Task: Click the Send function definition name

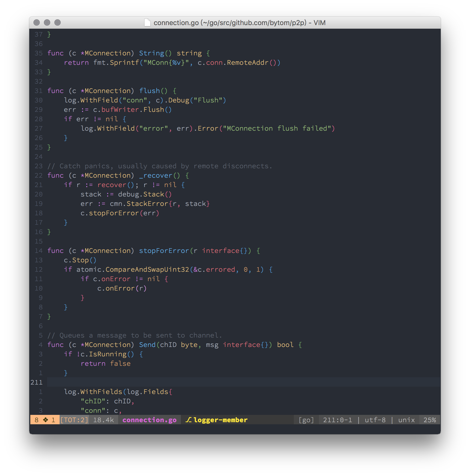Action: coord(147,345)
